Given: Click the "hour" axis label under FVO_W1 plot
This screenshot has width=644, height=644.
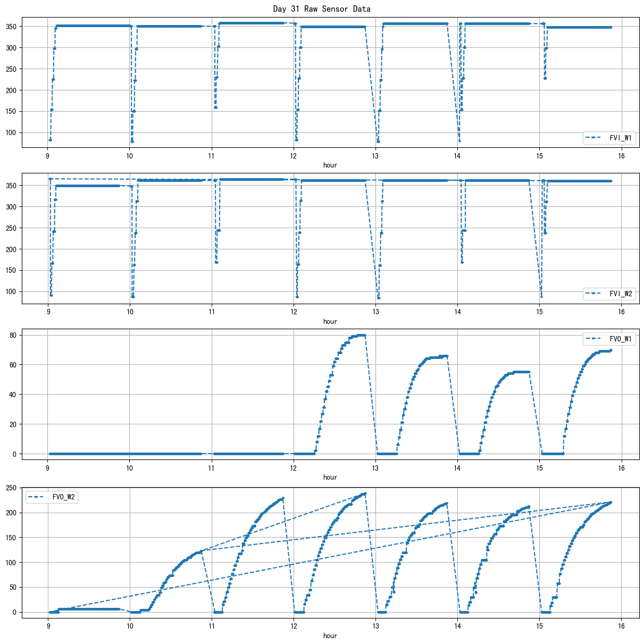Looking at the screenshot, I should (x=330, y=477).
